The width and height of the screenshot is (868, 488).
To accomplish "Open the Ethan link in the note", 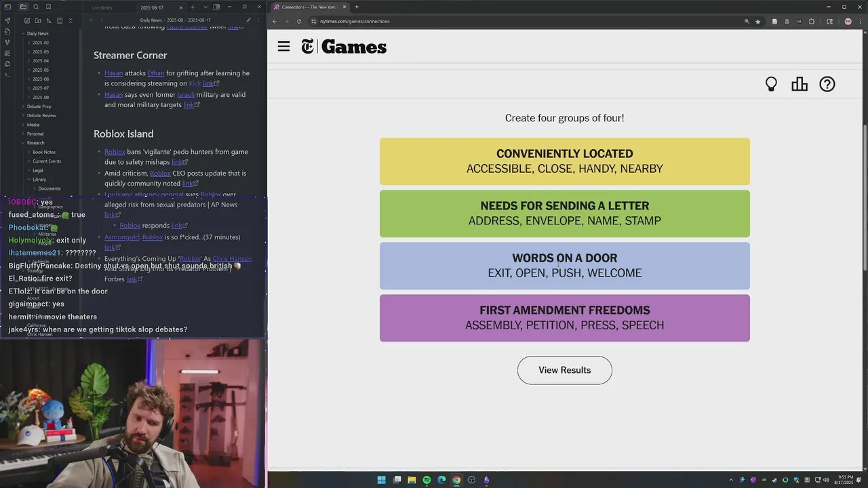I will [155, 73].
